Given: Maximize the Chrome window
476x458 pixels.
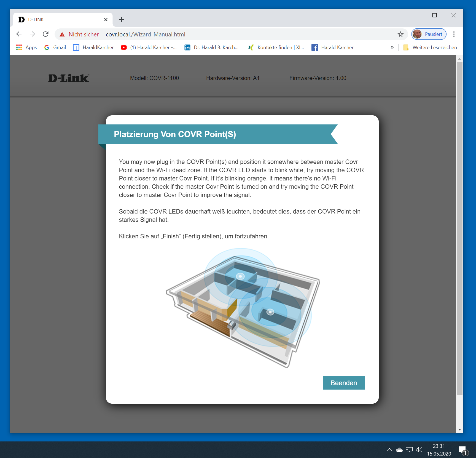Looking at the screenshot, I should [435, 15].
